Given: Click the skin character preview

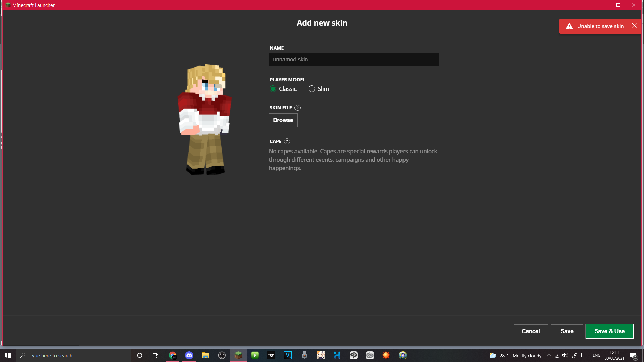Looking at the screenshot, I should [205, 120].
